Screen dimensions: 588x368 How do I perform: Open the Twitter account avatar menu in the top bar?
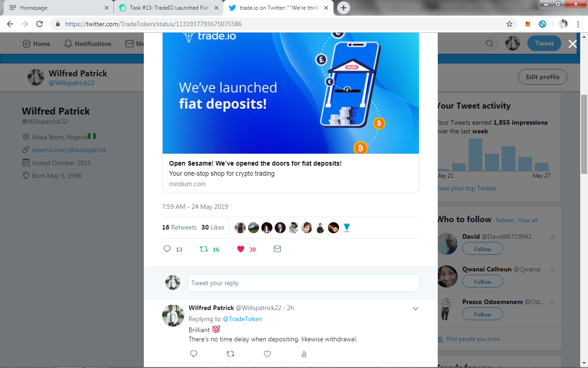click(x=513, y=44)
